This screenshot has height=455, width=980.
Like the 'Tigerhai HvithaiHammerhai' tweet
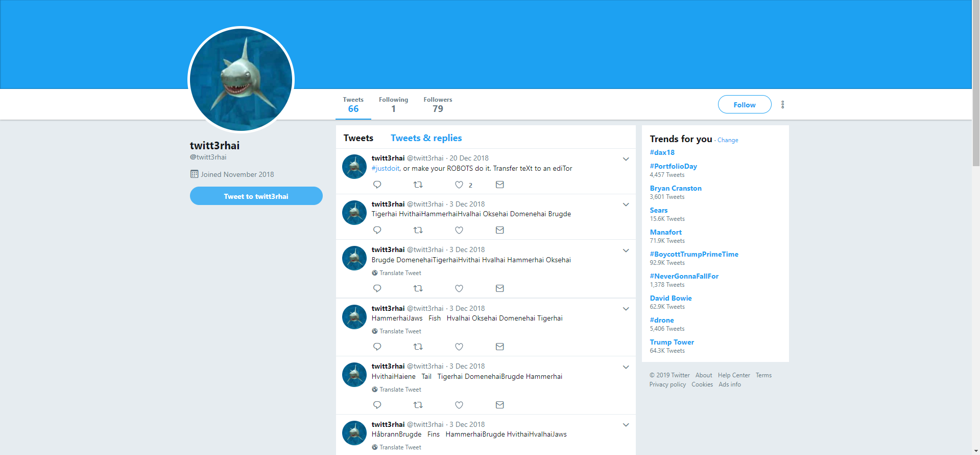click(459, 230)
